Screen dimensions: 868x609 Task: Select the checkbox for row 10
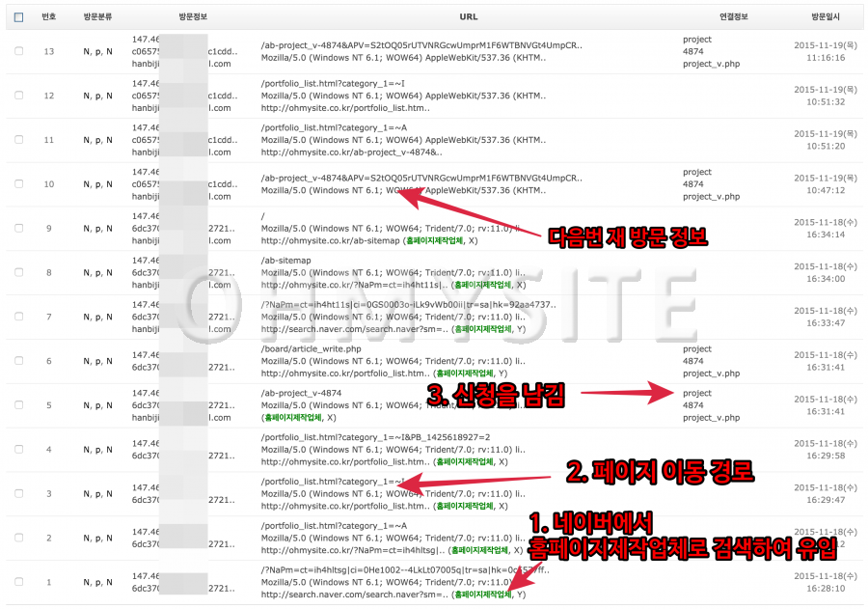tap(19, 183)
